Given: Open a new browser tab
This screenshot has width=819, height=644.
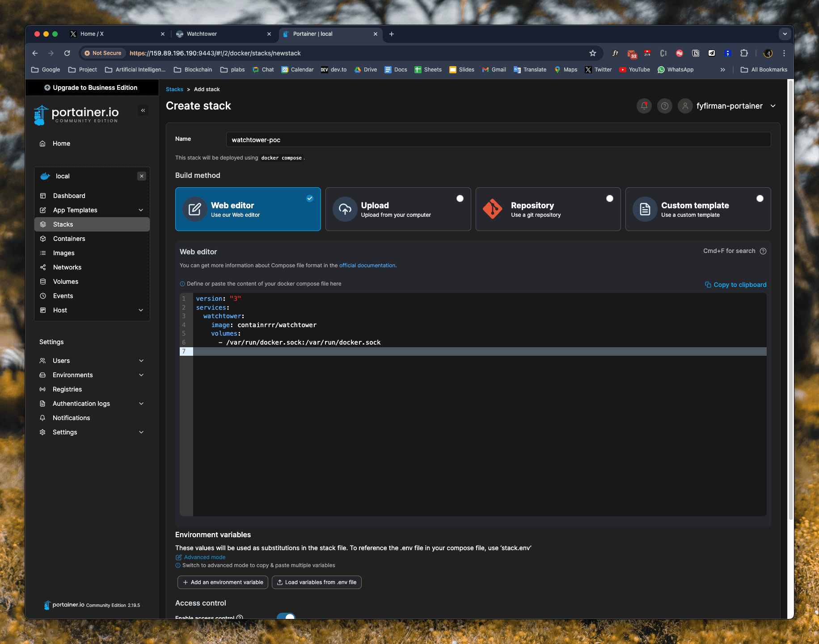Looking at the screenshot, I should 392,34.
